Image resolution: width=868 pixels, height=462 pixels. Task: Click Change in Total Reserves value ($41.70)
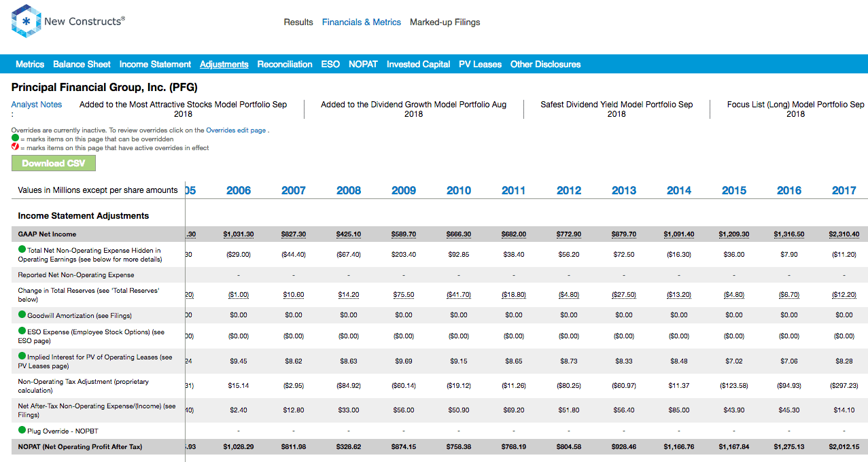(459, 295)
